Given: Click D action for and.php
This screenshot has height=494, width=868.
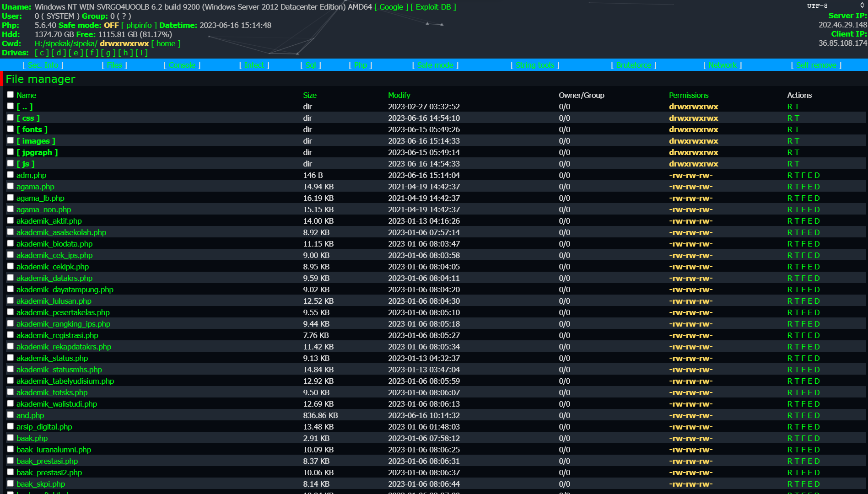Looking at the screenshot, I should point(817,415).
